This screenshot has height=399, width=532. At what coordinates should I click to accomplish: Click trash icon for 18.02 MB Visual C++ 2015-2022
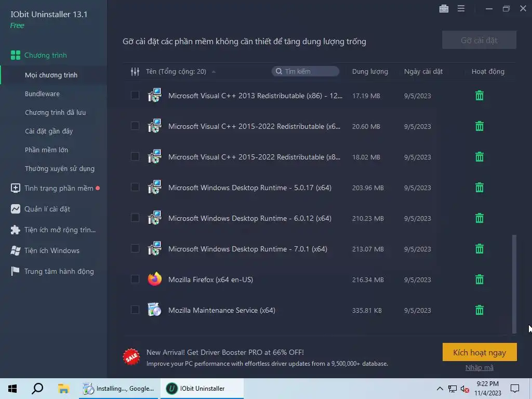(x=479, y=157)
